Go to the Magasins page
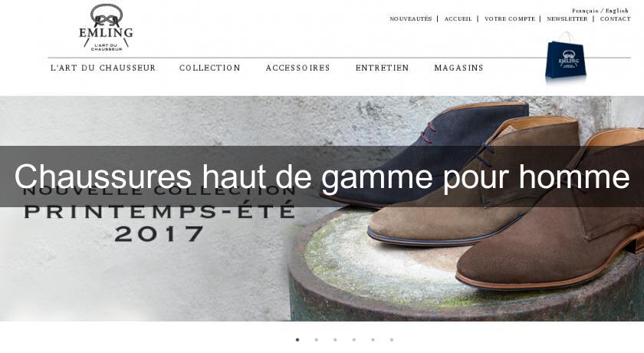 tap(458, 68)
